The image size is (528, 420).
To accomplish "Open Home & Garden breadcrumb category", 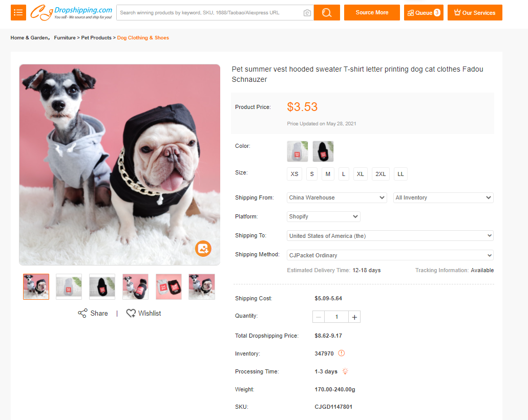I will tap(29, 38).
